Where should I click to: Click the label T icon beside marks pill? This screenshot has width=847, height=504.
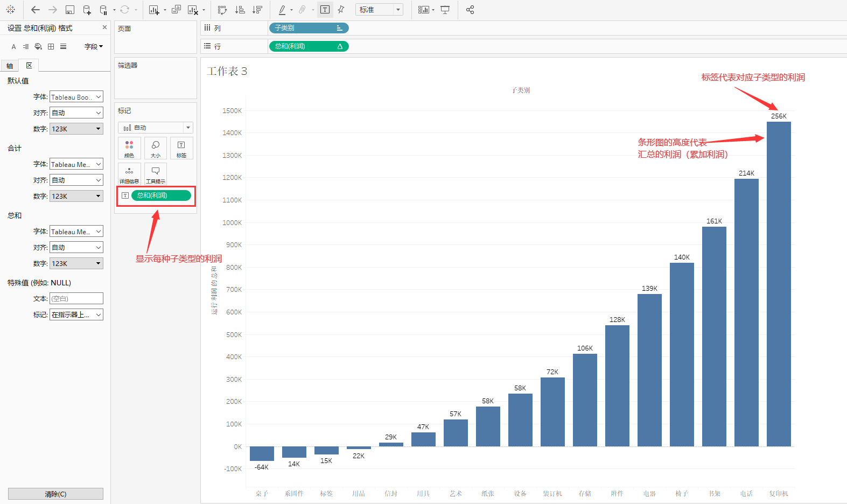coord(125,195)
